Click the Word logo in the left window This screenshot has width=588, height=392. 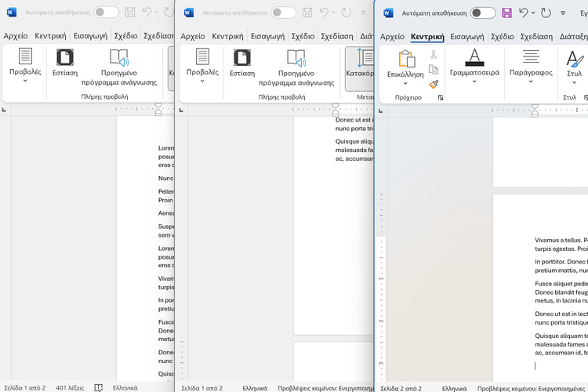(12, 13)
